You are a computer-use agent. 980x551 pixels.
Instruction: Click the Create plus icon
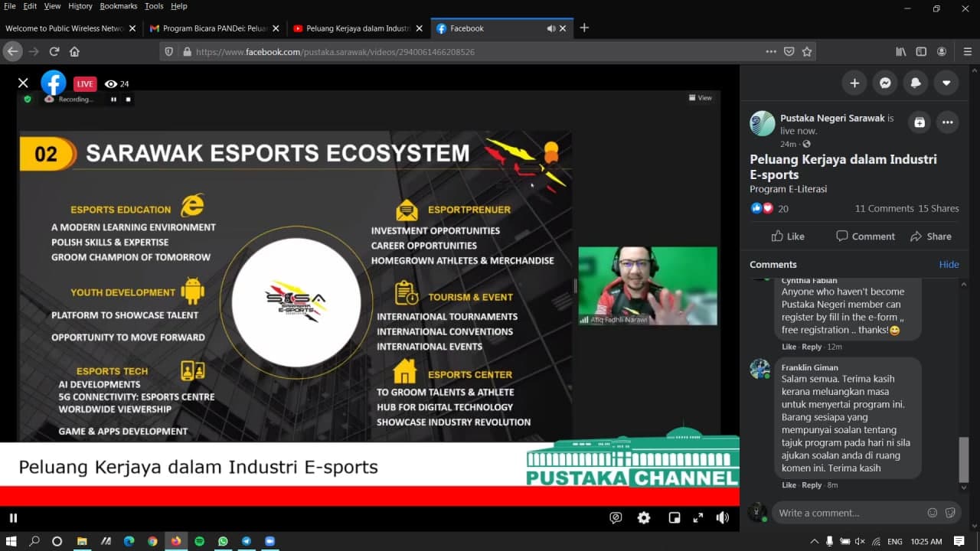tap(854, 83)
